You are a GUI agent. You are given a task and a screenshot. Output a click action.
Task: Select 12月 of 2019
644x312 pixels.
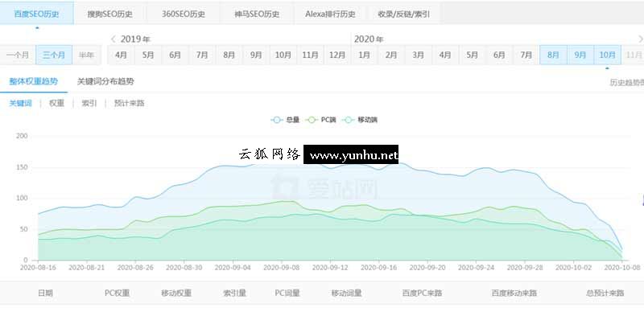coord(337,55)
